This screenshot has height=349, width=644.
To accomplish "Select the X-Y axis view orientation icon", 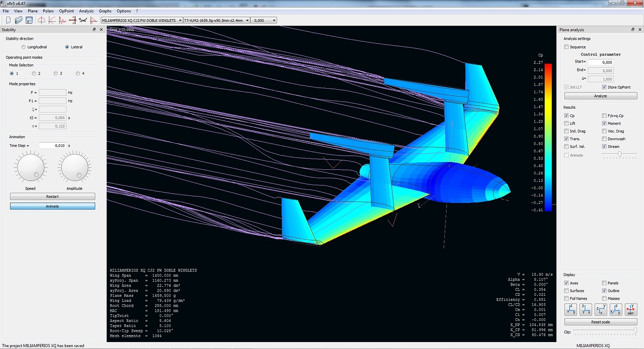I will point(601,309).
